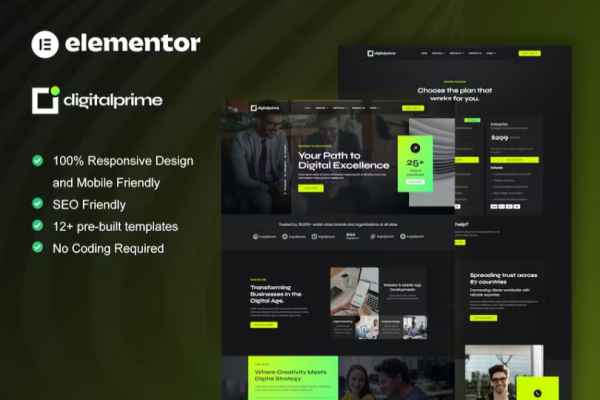Click the 'Choose the plan that works for you' heading

pyautogui.click(x=455, y=94)
